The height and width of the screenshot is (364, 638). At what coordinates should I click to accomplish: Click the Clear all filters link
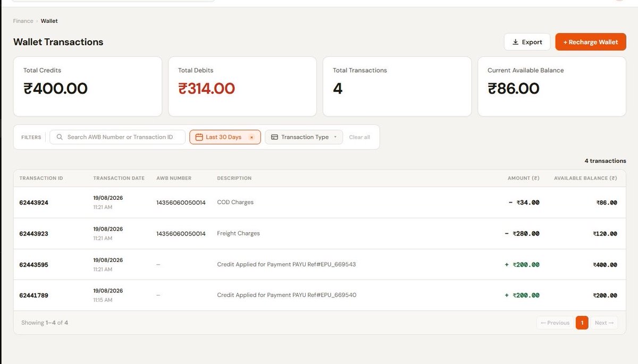click(x=359, y=137)
